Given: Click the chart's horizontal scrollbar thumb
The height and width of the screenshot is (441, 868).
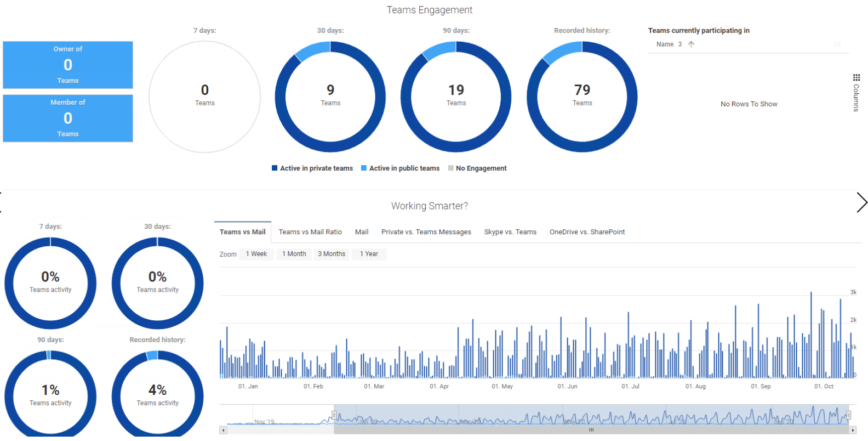Looking at the screenshot, I should [591, 431].
